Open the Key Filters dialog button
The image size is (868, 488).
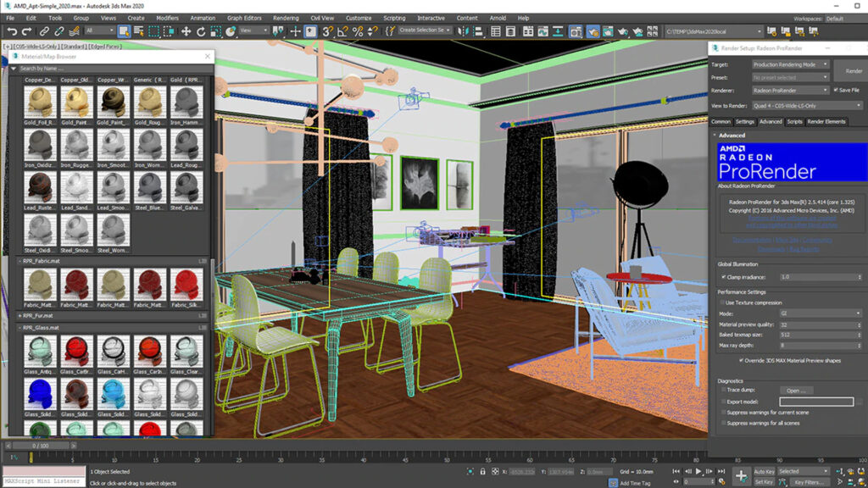click(x=810, y=482)
